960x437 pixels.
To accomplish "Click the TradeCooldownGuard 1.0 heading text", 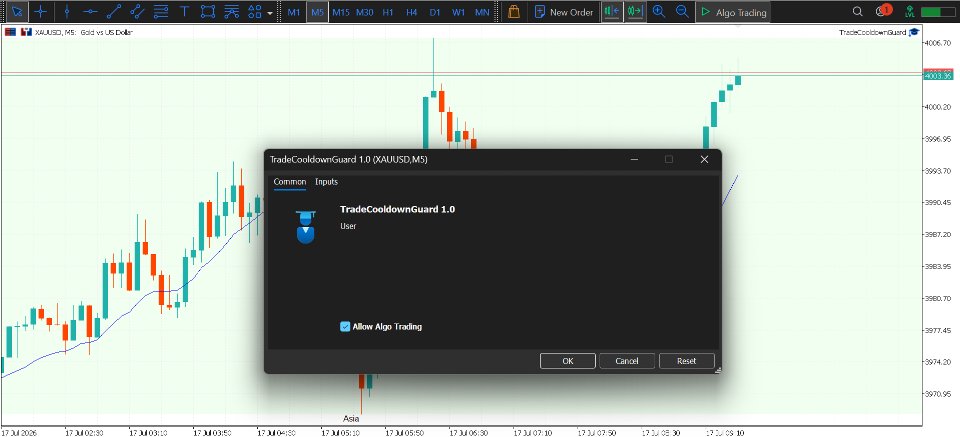I will (x=397, y=209).
